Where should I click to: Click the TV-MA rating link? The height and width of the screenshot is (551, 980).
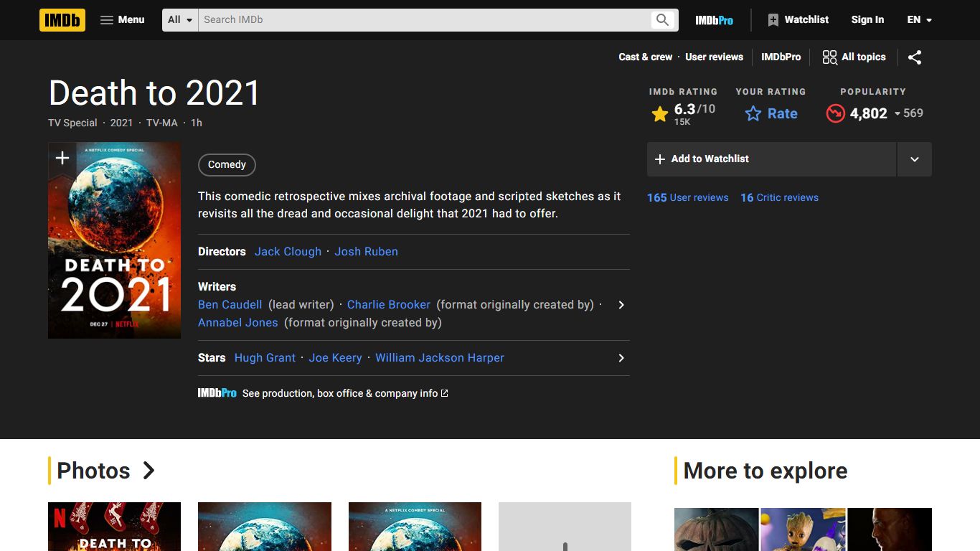[x=162, y=123]
